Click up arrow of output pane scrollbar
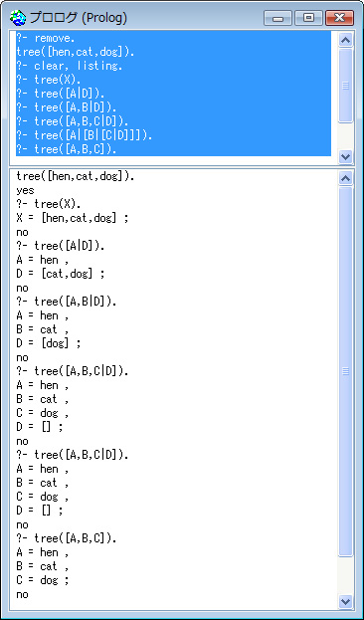 pos(346,178)
